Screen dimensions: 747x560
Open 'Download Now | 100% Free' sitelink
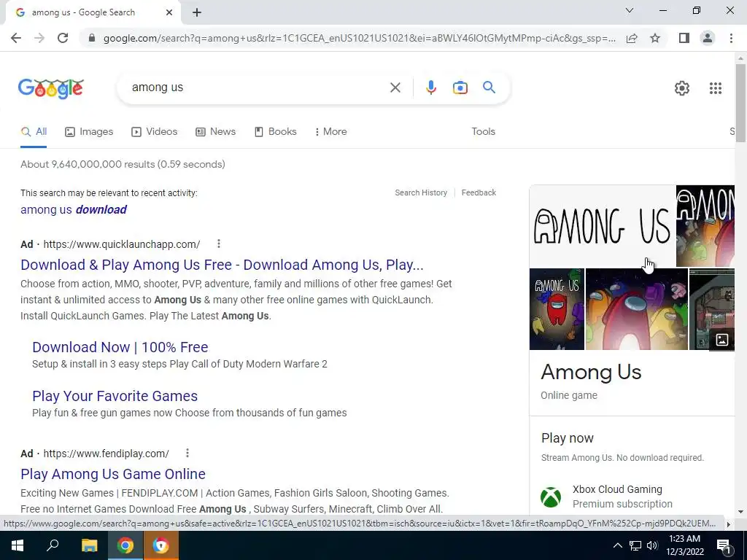pos(120,347)
